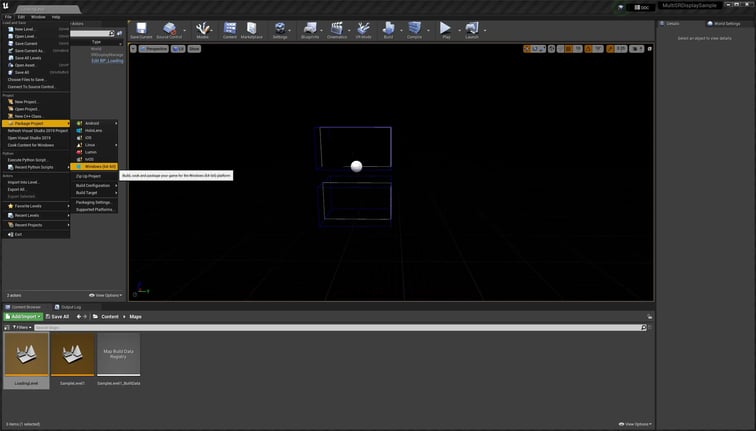This screenshot has height=431, width=756.
Task: Open Content Browser View Options dropdown
Action: pyautogui.click(x=635, y=424)
